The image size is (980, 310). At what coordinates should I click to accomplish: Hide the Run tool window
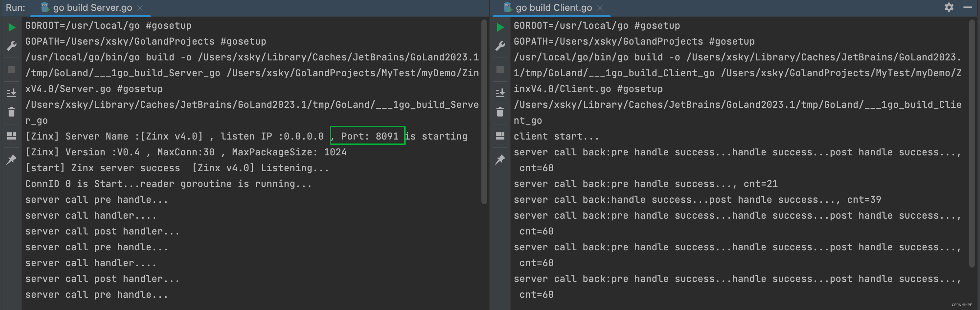point(968,7)
